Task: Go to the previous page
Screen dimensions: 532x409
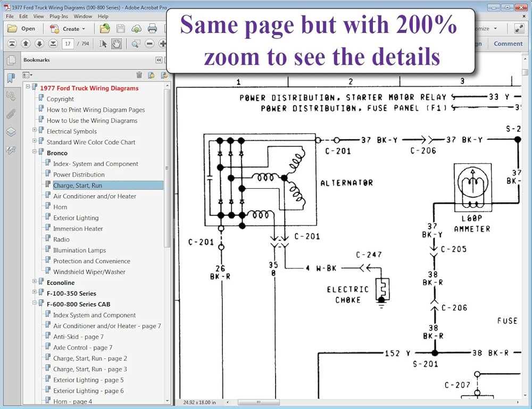Action: [x=26, y=44]
